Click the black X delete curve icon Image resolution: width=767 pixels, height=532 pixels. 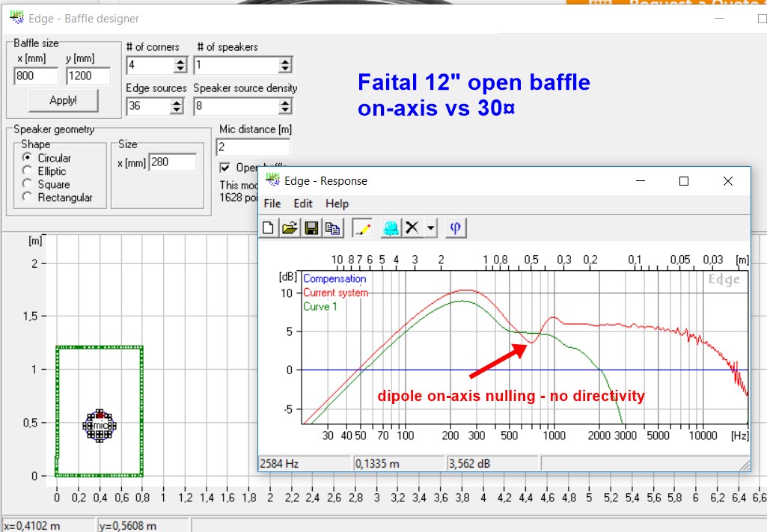[x=412, y=228]
